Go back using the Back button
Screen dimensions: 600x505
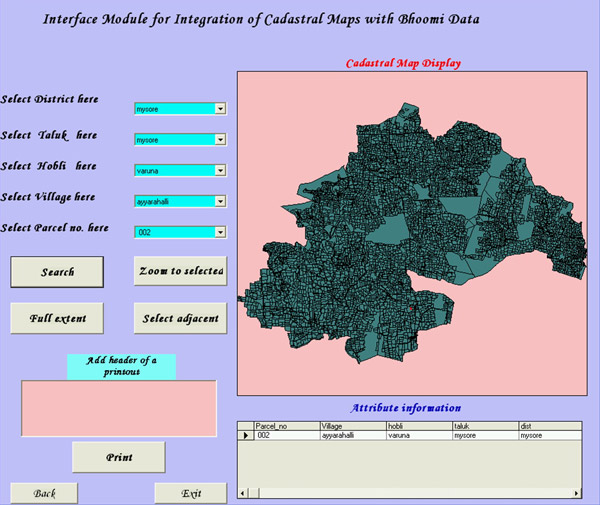[45, 494]
